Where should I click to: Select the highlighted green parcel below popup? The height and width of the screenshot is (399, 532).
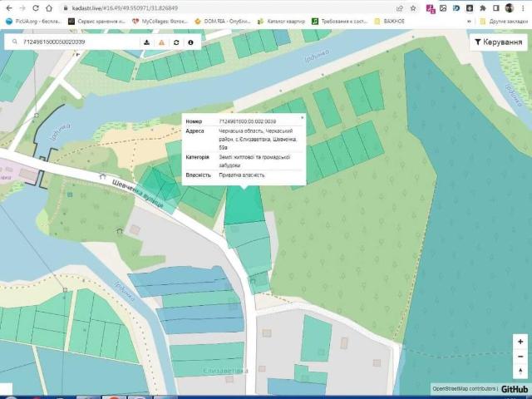(x=244, y=204)
